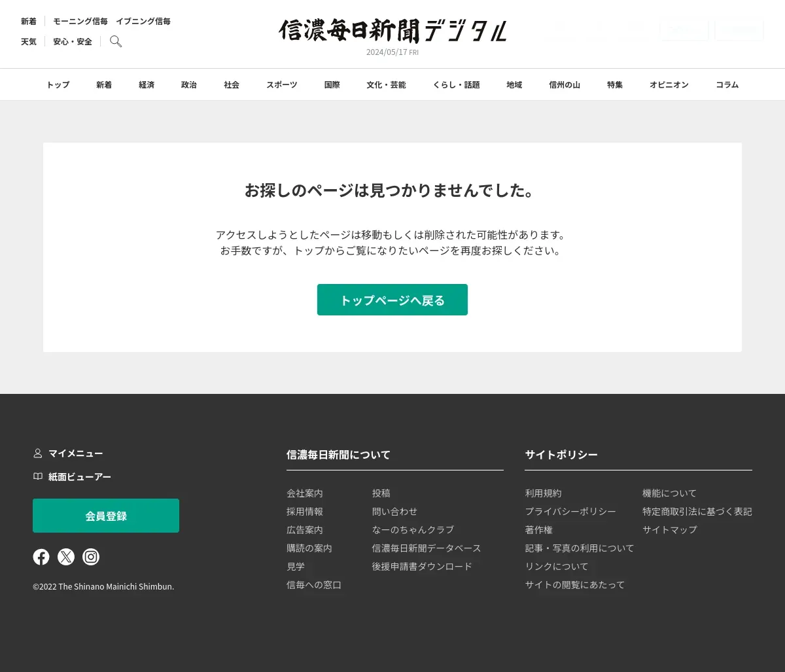The image size is (785, 672).
Task: Select コラム in the navigation bar
Action: pyautogui.click(x=727, y=85)
